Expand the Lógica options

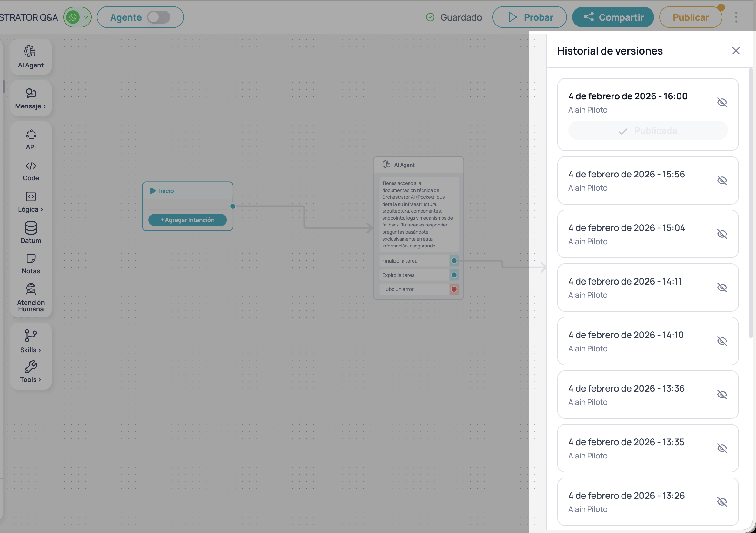31,201
